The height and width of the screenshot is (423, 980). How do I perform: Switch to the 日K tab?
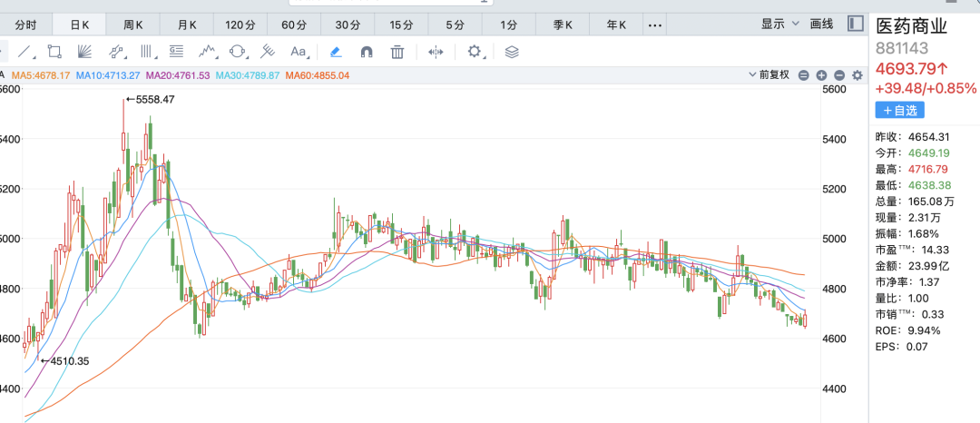coord(79,25)
